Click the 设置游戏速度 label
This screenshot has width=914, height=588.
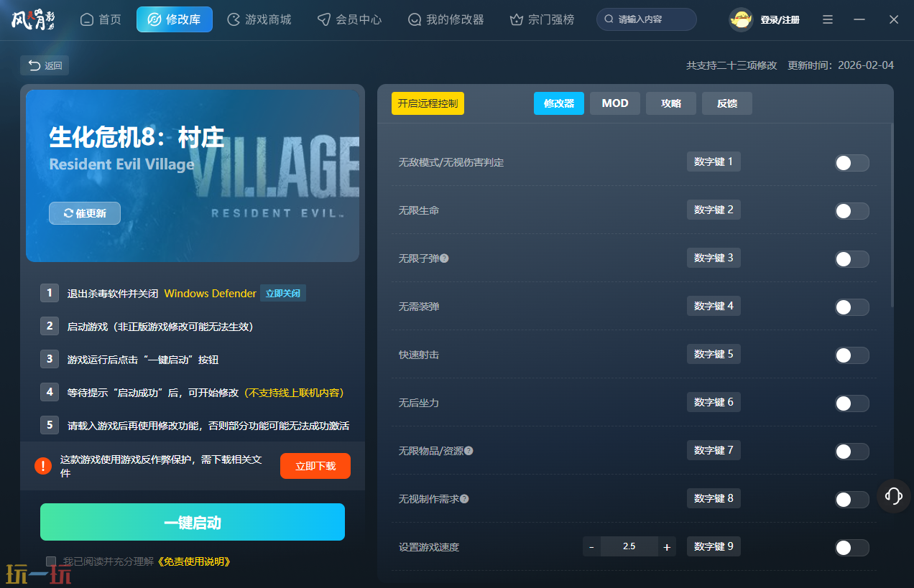pos(429,548)
